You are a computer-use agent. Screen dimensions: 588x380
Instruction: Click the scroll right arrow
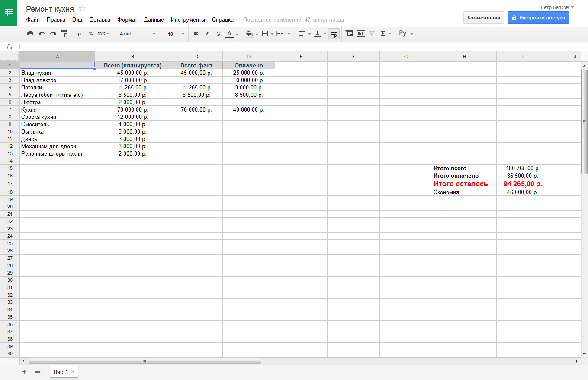(x=577, y=361)
